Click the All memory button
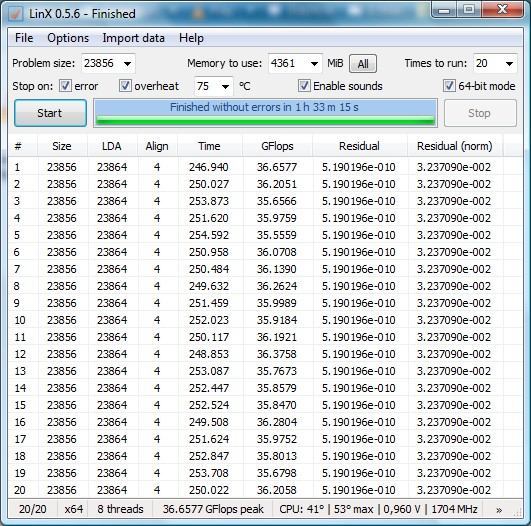Viewport: 531px width, 526px height. pos(363,64)
